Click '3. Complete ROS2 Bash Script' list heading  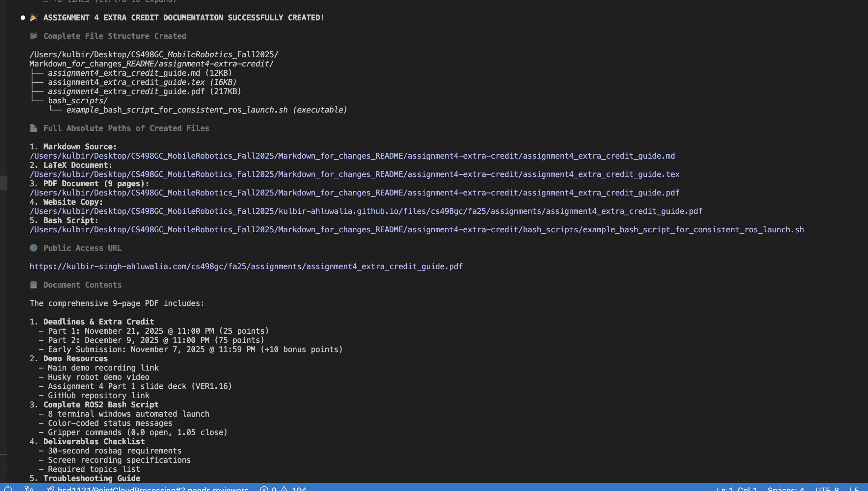(94, 405)
